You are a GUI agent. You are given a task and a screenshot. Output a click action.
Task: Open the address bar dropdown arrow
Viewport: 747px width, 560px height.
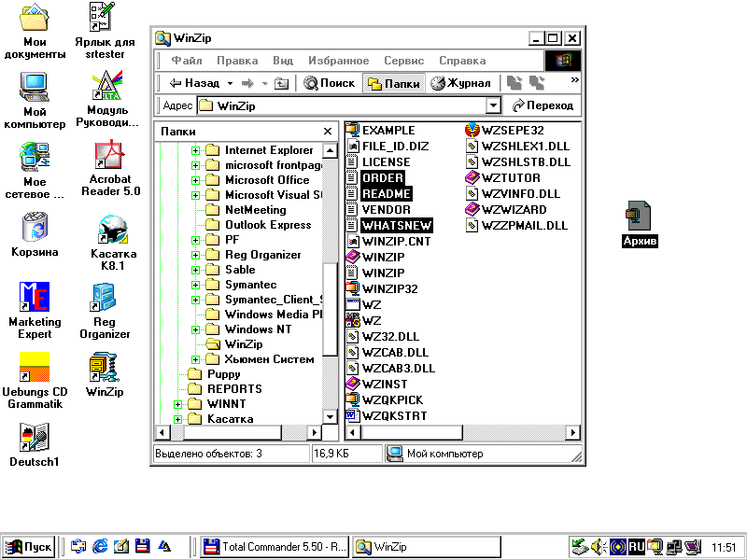click(x=494, y=105)
